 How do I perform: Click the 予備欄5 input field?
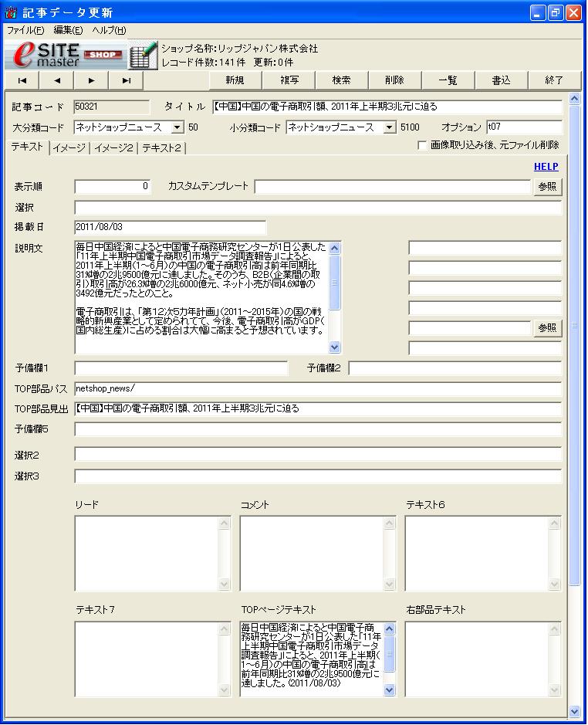tap(318, 429)
